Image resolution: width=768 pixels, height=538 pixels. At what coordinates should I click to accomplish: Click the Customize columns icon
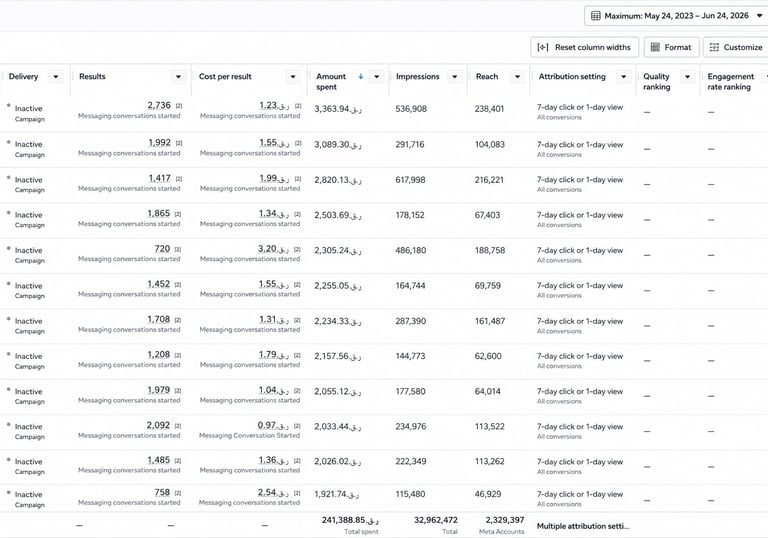[715, 48]
